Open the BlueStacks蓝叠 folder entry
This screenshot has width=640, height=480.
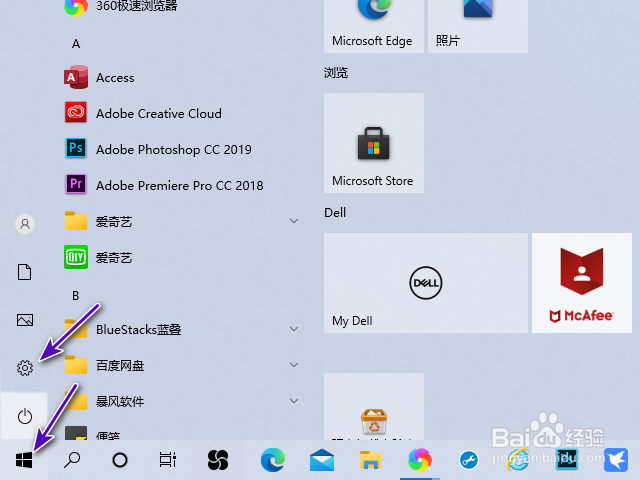pyautogui.click(x=180, y=329)
